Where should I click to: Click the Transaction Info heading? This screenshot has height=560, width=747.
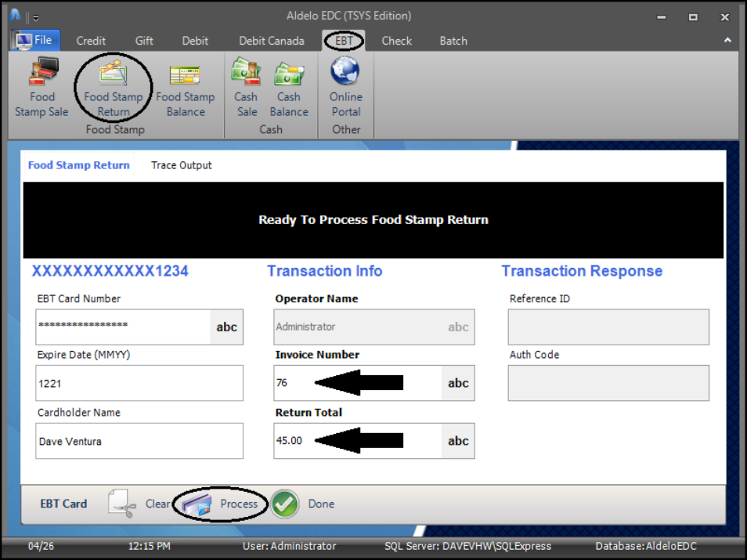point(324,271)
